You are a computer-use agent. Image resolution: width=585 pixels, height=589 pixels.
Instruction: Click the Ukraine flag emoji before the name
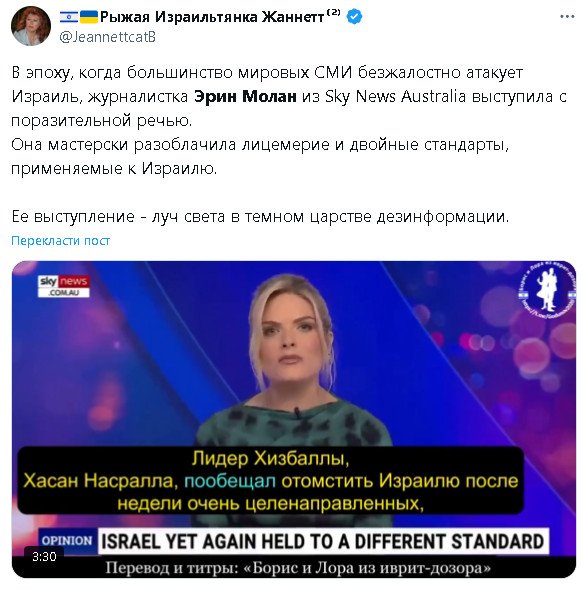89,17
